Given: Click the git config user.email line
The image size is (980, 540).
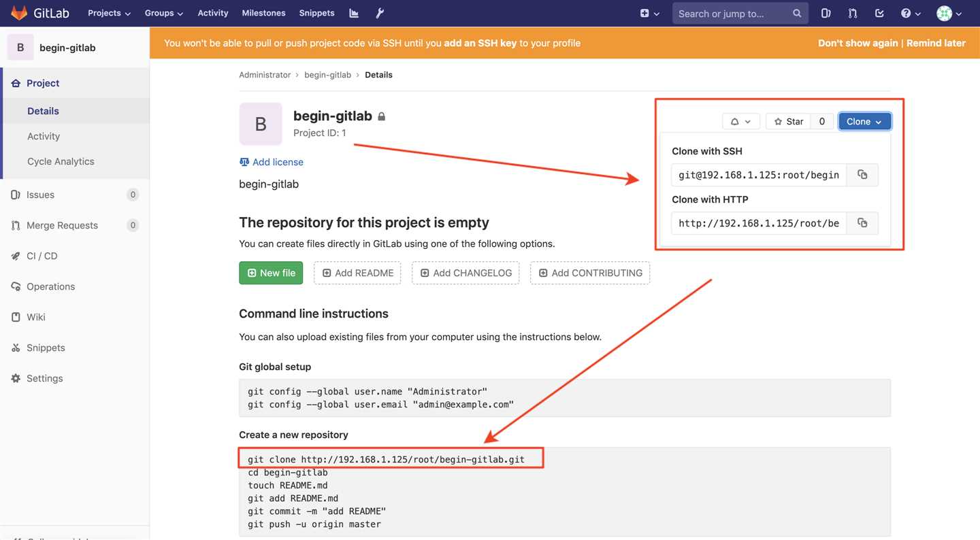Looking at the screenshot, I should [x=380, y=405].
